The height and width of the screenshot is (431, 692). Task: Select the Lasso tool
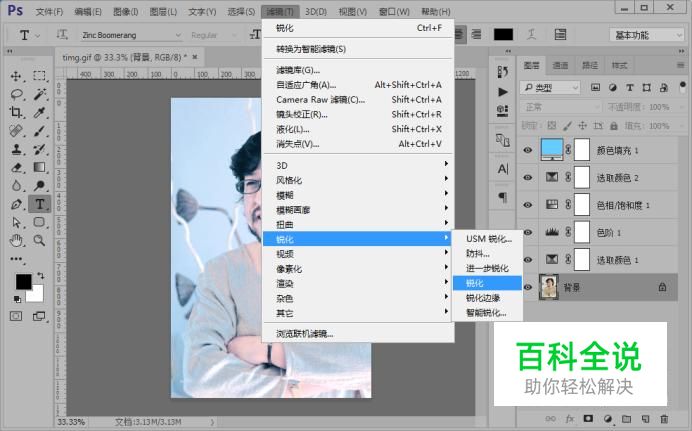coord(16,94)
